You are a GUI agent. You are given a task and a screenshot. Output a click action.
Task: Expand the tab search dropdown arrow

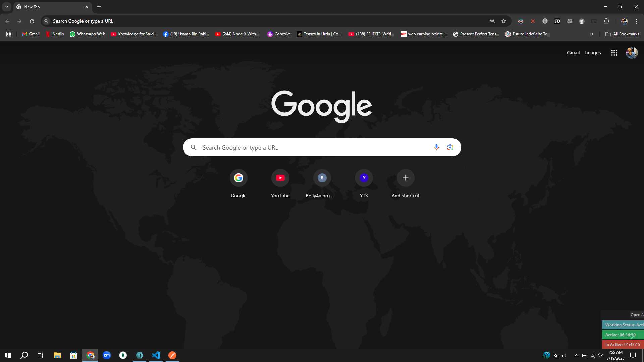pyautogui.click(x=7, y=7)
